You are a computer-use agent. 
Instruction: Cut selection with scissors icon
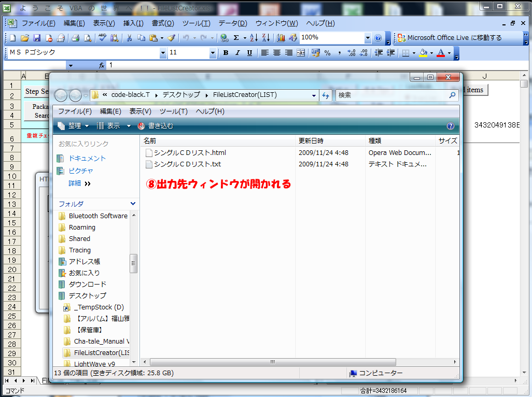[x=129, y=38]
